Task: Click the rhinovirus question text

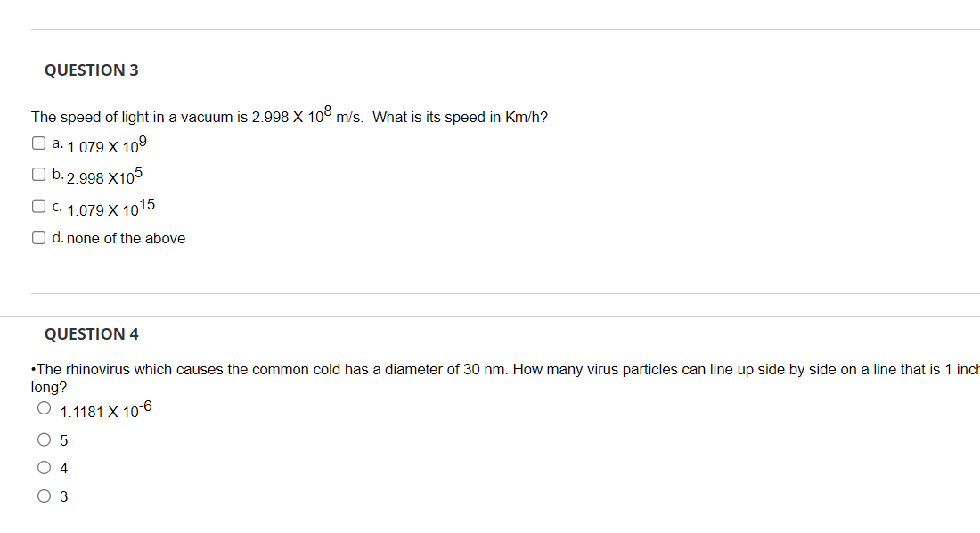Action: (x=505, y=378)
